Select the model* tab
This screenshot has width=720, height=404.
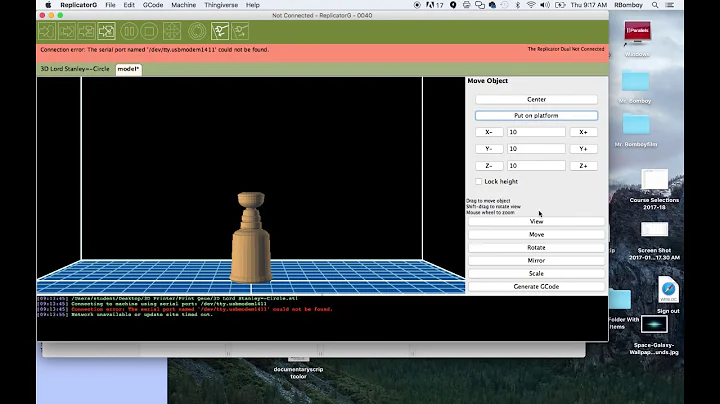click(128, 69)
